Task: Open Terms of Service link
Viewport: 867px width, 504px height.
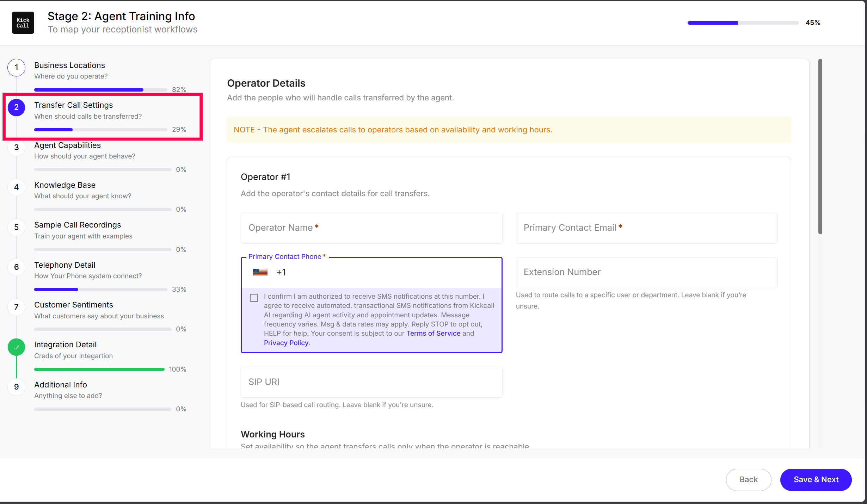Action: pos(433,333)
